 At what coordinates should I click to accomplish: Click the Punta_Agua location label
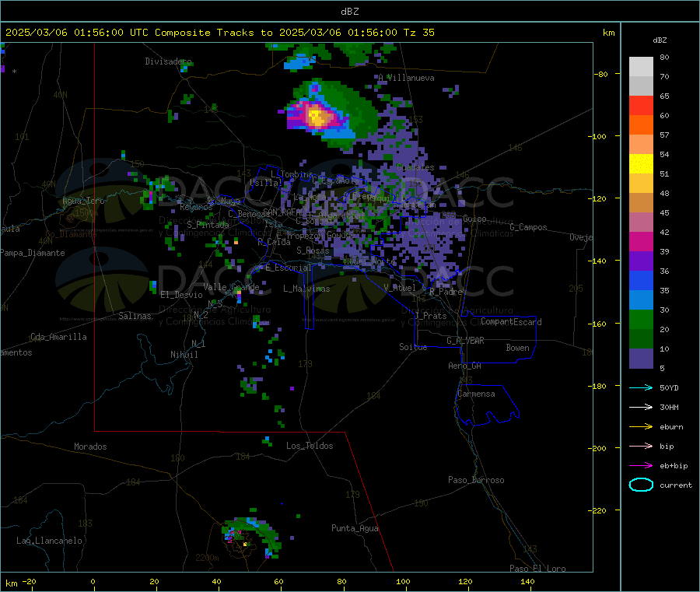[x=355, y=528]
